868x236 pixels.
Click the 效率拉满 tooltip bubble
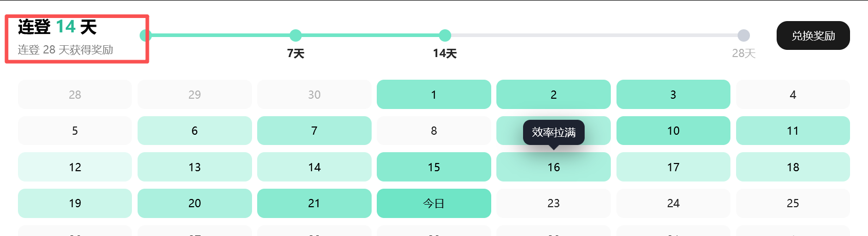(x=553, y=133)
